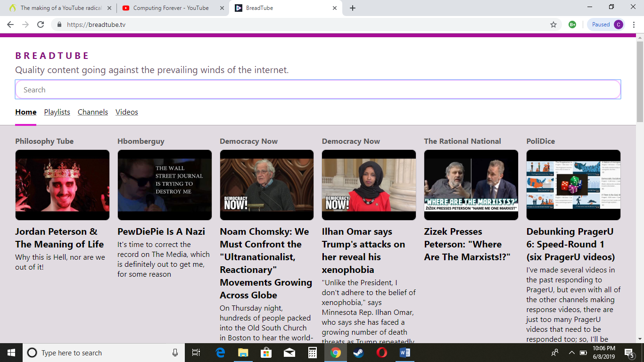Open Opera browser from taskbar

click(381, 353)
